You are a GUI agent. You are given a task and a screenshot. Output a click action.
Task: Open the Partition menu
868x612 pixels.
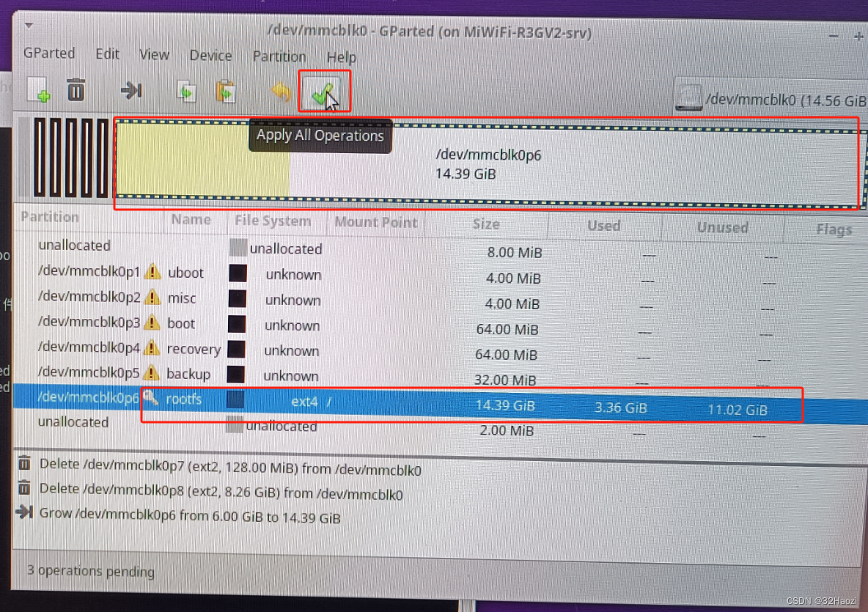[x=279, y=56]
